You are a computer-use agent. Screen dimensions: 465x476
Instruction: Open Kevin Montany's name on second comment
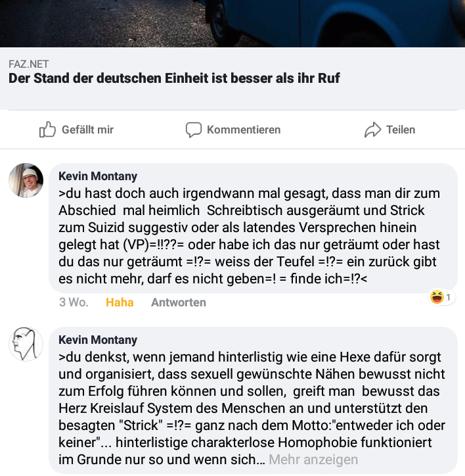pos(98,340)
